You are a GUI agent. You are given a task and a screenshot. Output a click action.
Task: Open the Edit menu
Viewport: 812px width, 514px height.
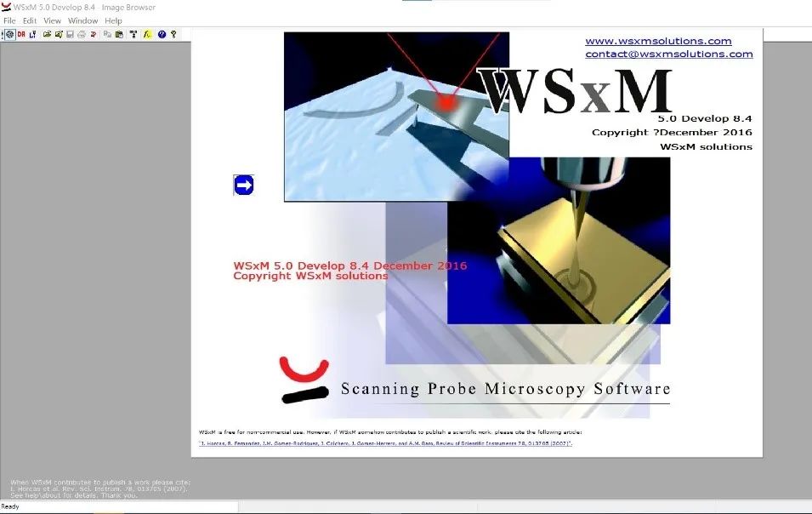[30, 20]
